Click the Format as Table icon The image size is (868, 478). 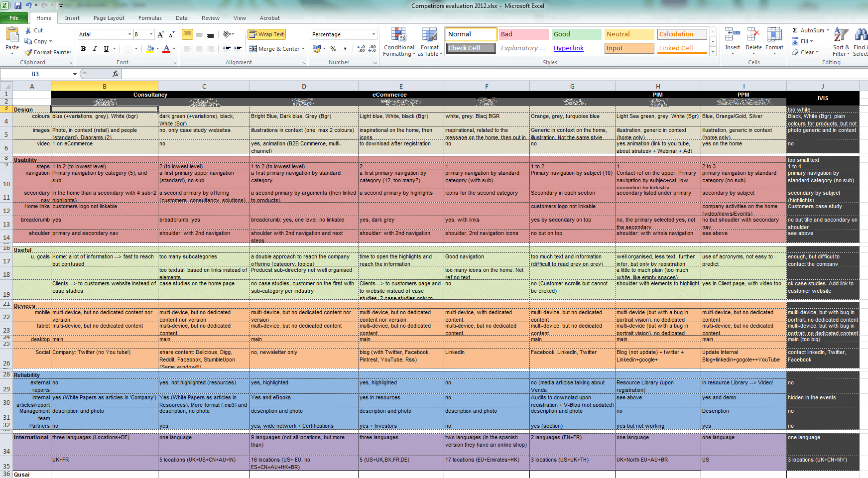429,36
